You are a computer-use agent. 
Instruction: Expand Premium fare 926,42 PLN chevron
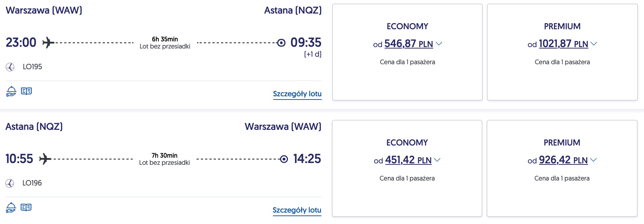click(593, 160)
